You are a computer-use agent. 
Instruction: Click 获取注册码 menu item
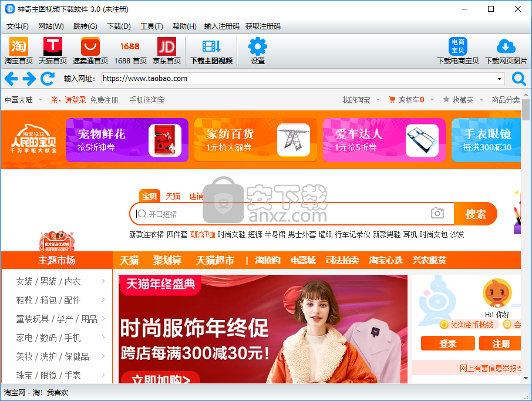click(x=263, y=26)
